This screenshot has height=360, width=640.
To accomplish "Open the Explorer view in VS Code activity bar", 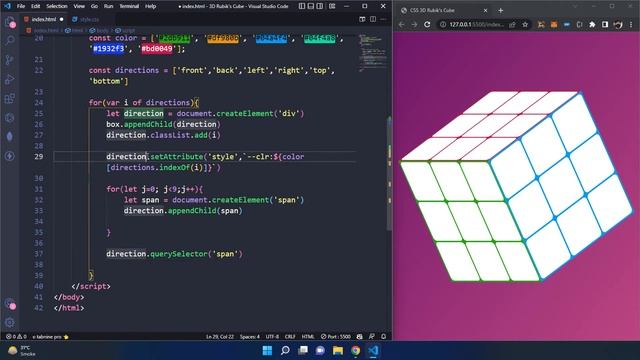I will coord(10,22).
